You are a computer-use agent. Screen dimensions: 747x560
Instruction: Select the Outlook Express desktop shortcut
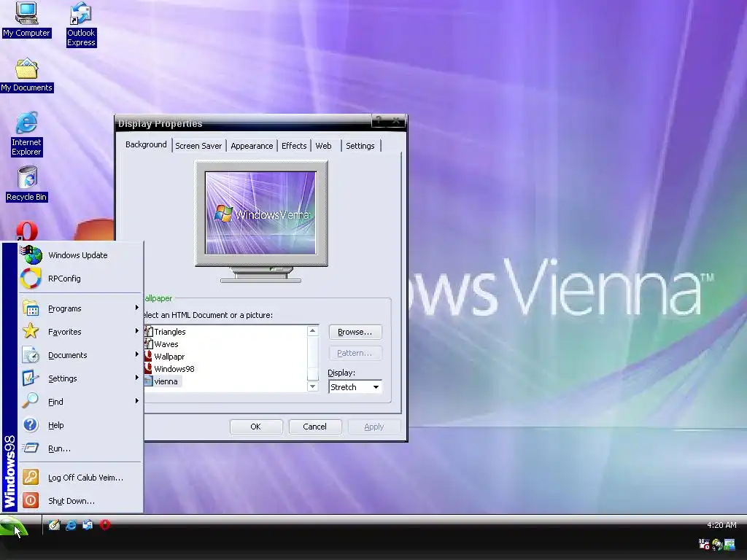[x=81, y=25]
